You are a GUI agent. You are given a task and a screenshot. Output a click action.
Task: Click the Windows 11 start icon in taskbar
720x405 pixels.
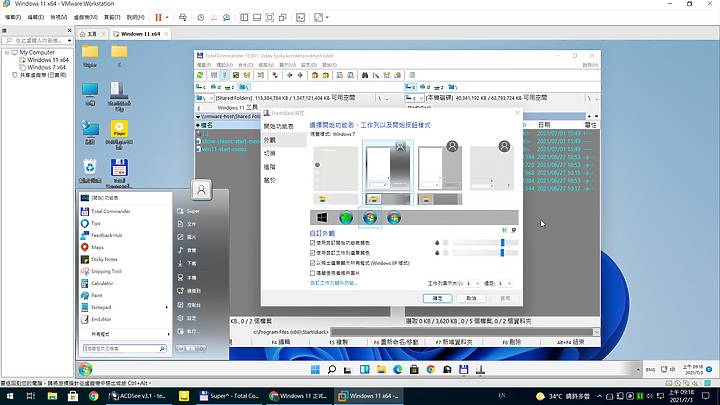tap(315, 369)
